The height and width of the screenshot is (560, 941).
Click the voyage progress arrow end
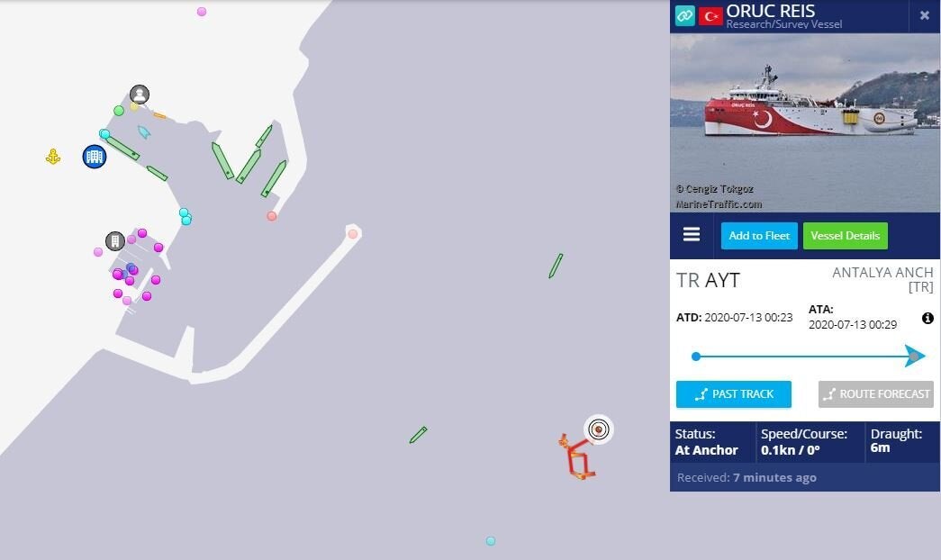coord(915,357)
